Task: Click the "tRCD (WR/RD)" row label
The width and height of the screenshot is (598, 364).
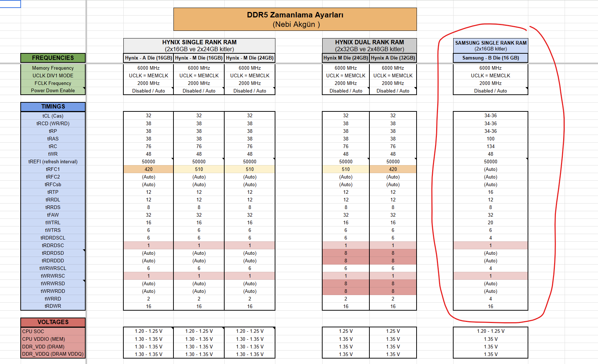Action: coord(53,123)
